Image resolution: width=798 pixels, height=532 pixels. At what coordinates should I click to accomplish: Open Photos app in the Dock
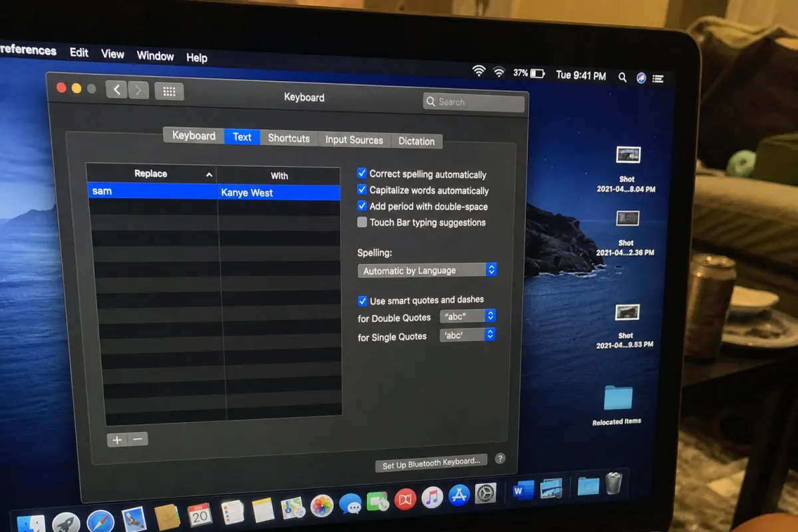coord(322,505)
